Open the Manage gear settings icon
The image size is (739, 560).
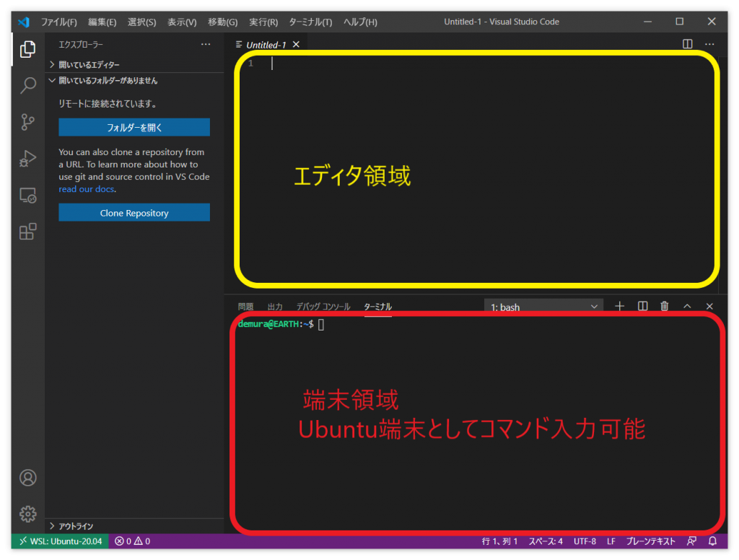[x=27, y=514]
